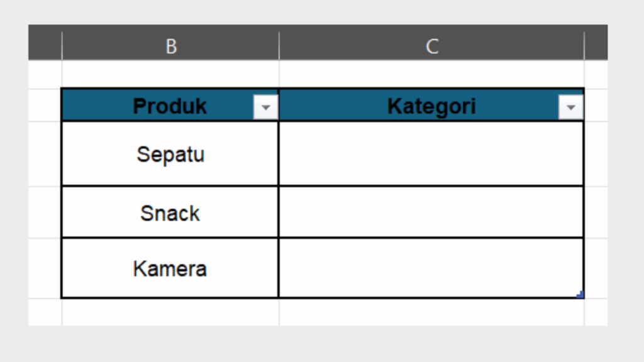Click the column header left of B
This screenshot has width=644, height=362.
click(45, 46)
